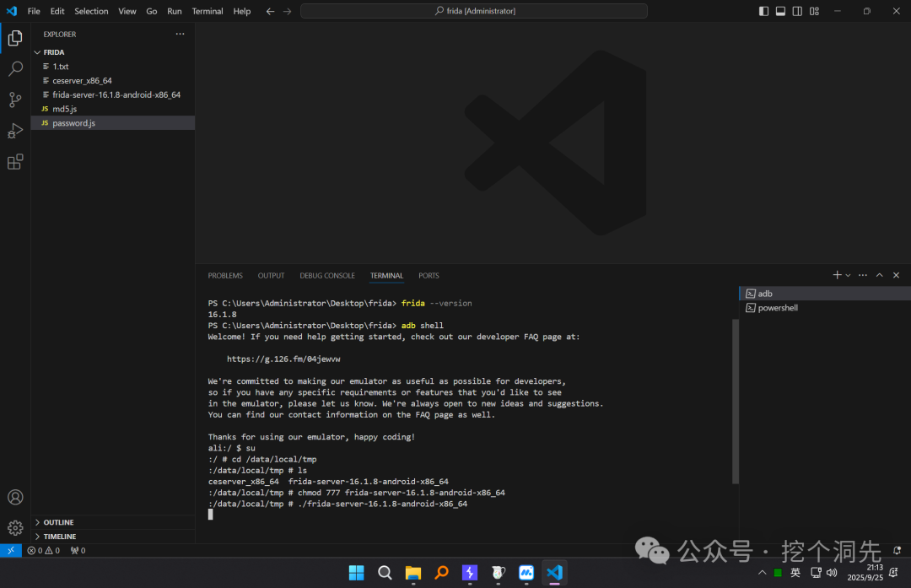
Task: Open the Search view in activity bar
Action: coord(15,68)
